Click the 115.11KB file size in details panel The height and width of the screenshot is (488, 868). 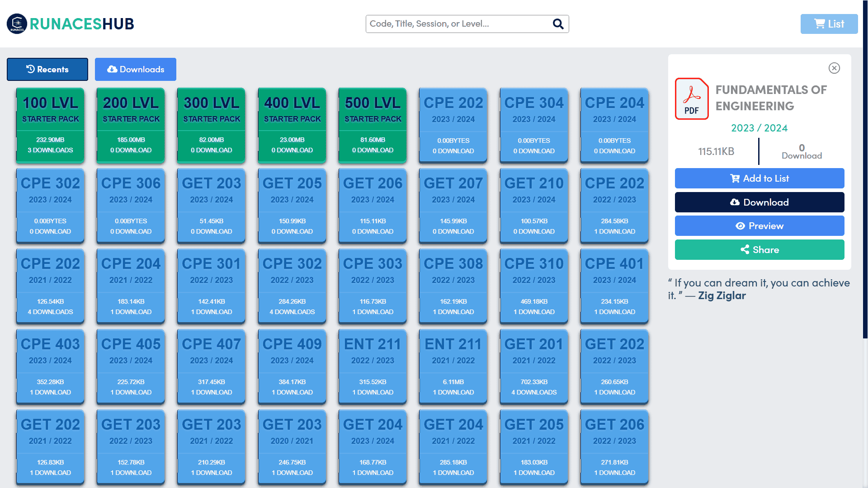[716, 151]
